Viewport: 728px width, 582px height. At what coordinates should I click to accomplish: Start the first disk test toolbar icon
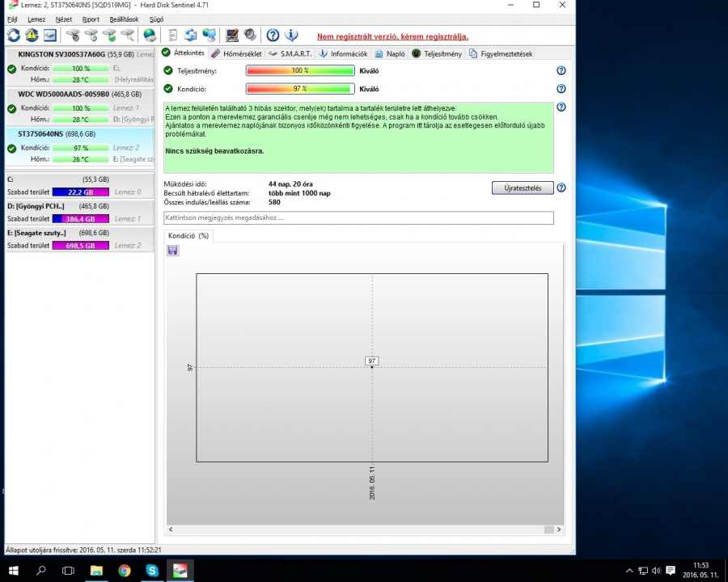coord(73,36)
